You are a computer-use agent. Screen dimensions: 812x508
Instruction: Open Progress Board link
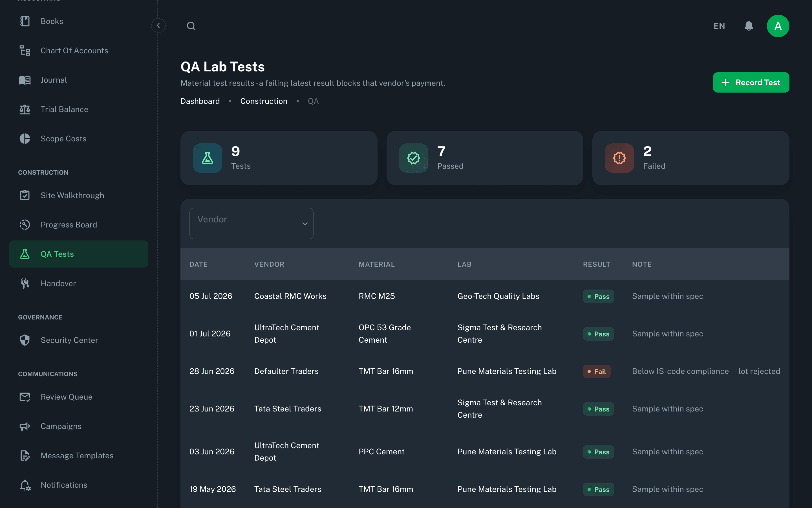pyautogui.click(x=78, y=224)
